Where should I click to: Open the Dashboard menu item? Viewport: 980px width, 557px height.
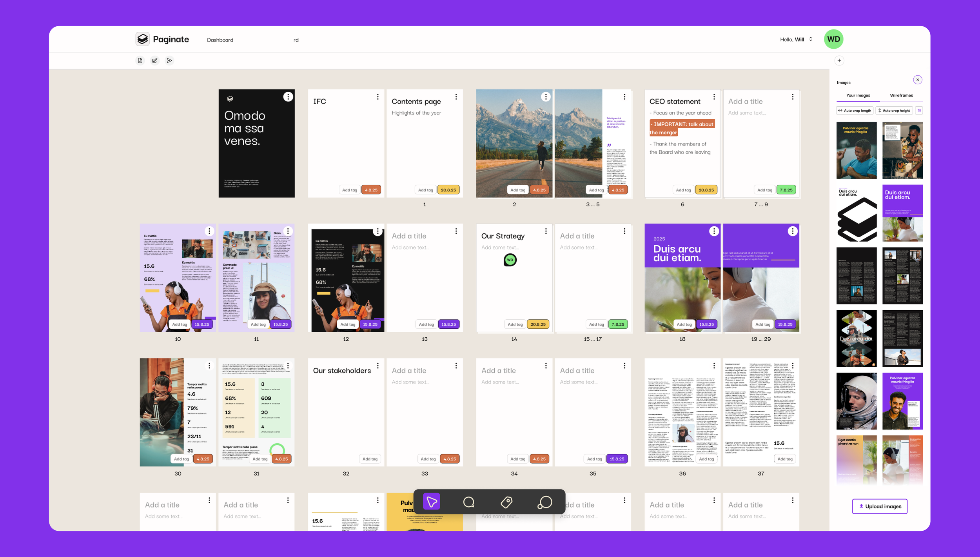(220, 40)
